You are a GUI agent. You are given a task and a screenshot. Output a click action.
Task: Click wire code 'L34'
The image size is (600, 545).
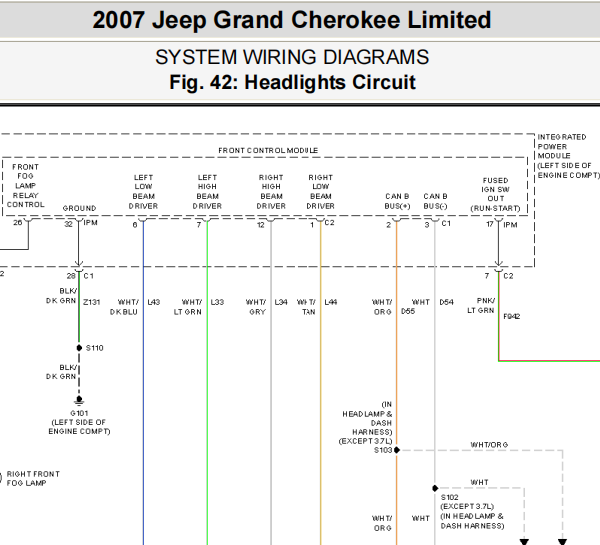[x=281, y=302]
